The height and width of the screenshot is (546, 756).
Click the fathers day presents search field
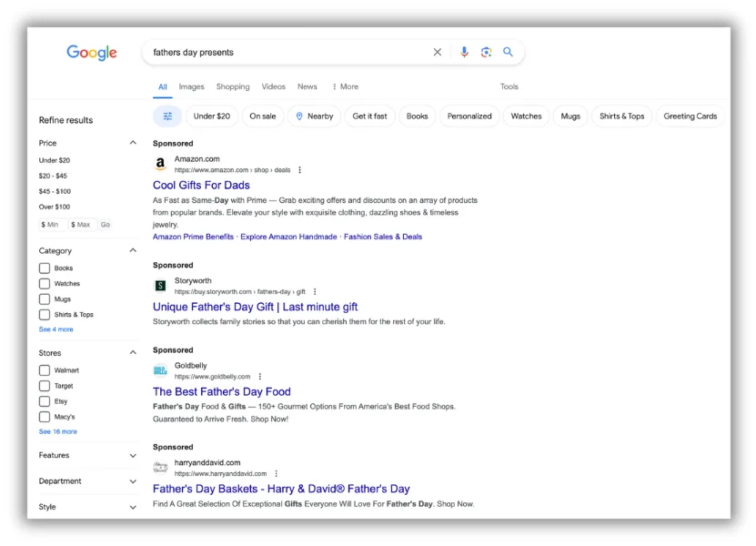[289, 52]
